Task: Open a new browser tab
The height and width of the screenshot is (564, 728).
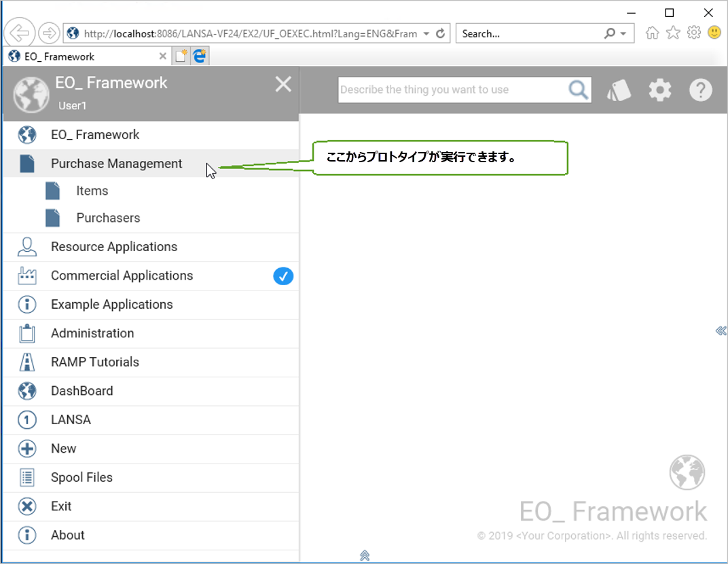Action: point(181,56)
